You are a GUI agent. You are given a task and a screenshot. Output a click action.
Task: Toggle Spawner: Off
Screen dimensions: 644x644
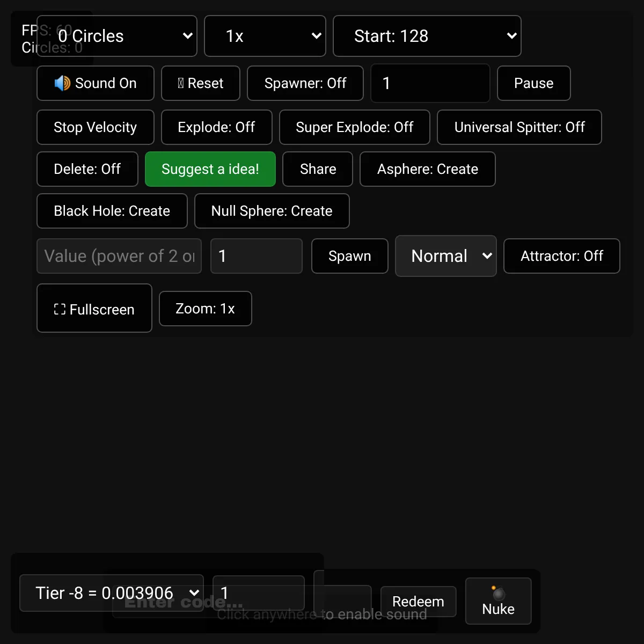tap(305, 83)
